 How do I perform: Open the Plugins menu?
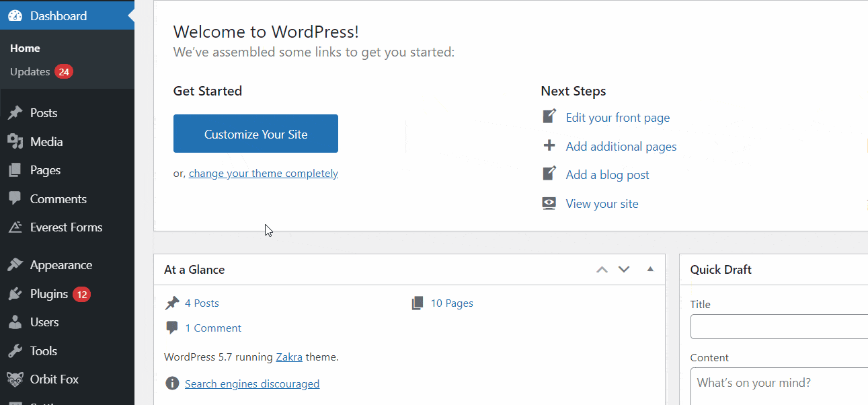(67, 294)
